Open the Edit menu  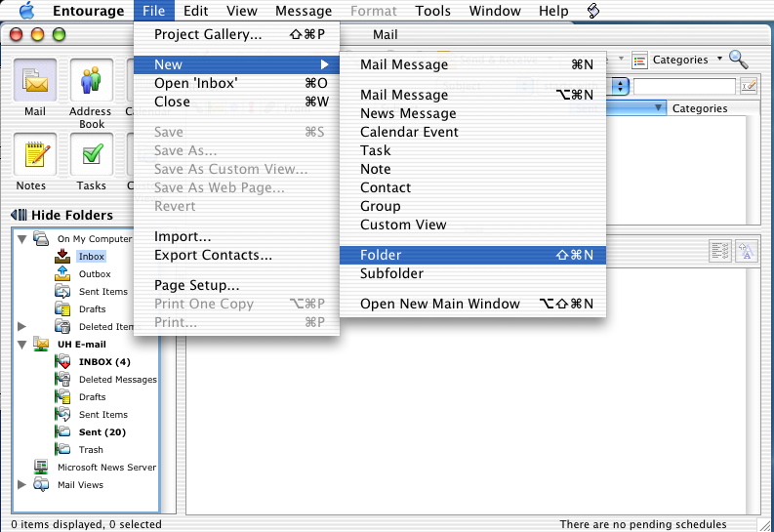(195, 11)
